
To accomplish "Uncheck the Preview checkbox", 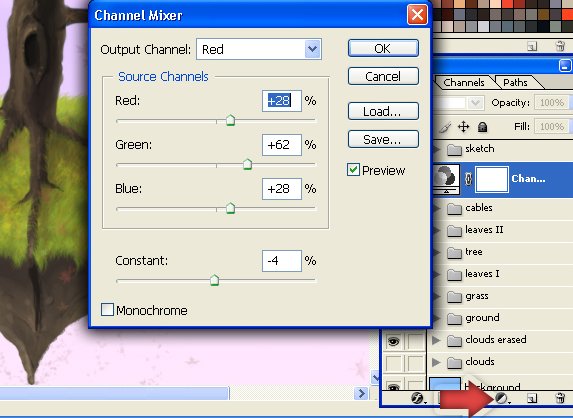I will (353, 170).
